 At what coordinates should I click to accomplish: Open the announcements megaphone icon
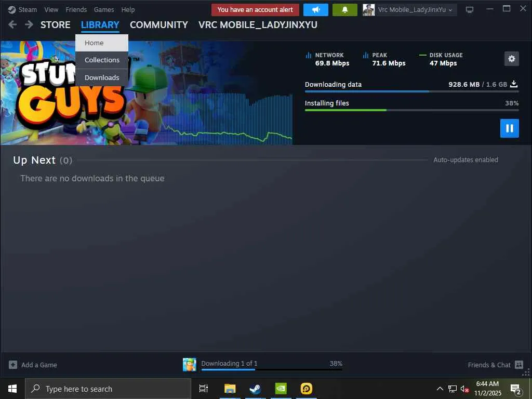[315, 10]
